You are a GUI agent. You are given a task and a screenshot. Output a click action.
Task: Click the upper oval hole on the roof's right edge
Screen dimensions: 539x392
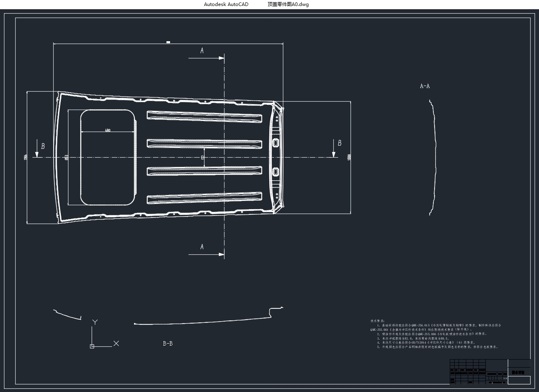(x=275, y=143)
